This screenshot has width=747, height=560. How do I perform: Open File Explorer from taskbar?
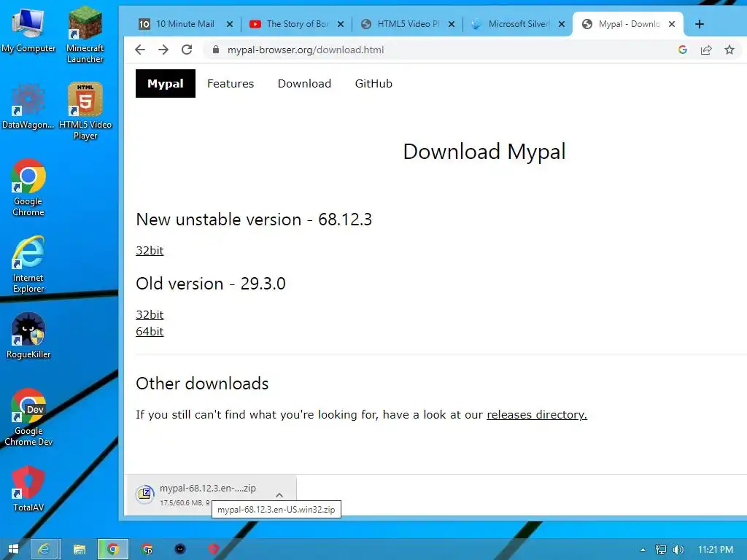(79, 549)
